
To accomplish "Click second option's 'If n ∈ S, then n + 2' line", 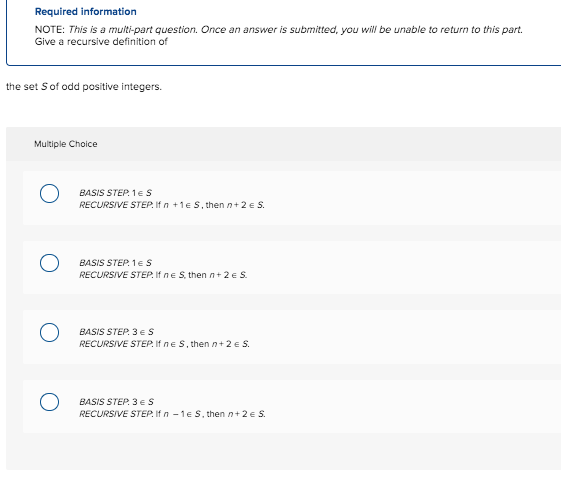I will click(201, 275).
